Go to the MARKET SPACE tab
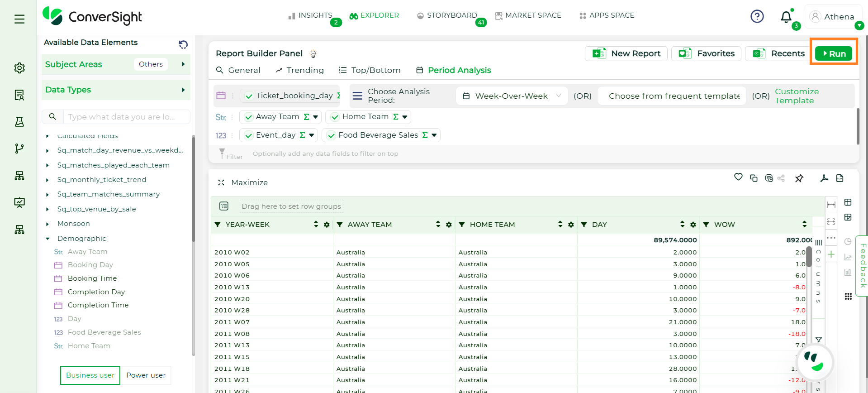 528,15
